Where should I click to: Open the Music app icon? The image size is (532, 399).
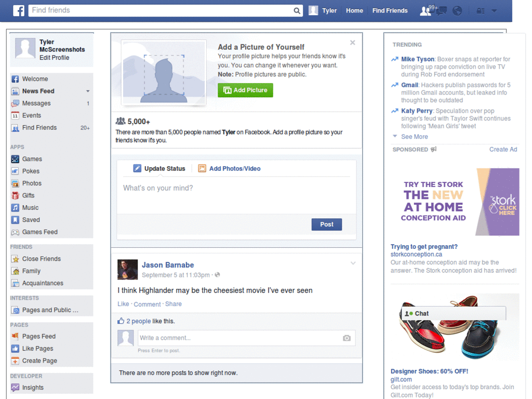[15, 208]
